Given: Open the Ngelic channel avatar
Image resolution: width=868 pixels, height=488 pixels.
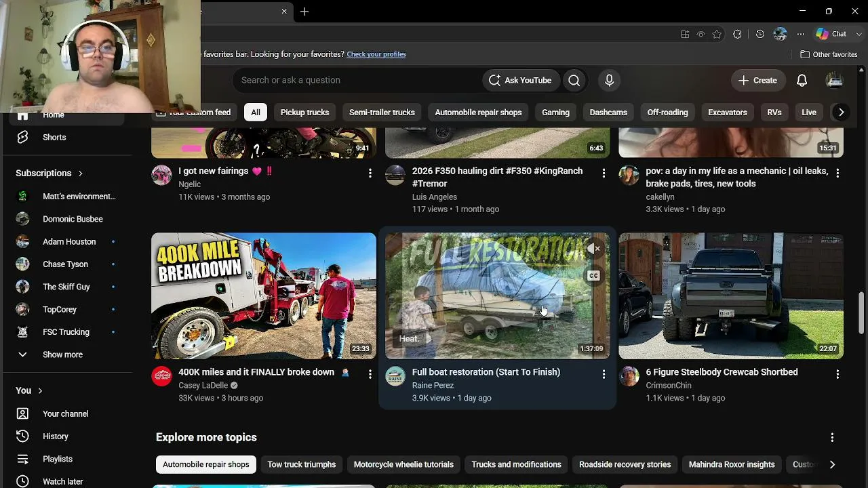Looking at the screenshot, I should pyautogui.click(x=161, y=175).
